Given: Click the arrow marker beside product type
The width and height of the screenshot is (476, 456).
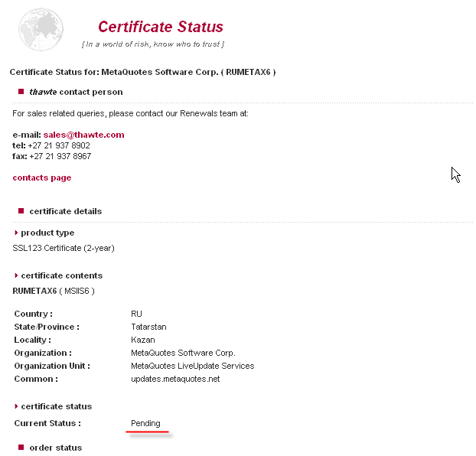Looking at the screenshot, I should pyautogui.click(x=16, y=233).
